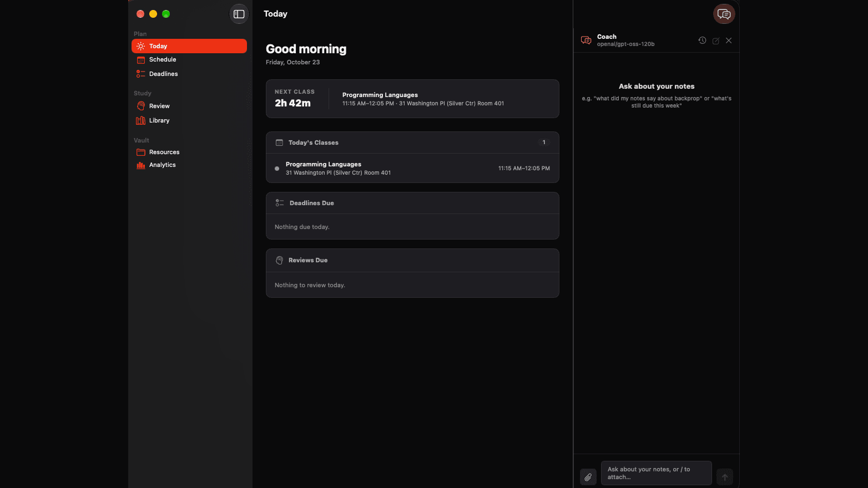The width and height of the screenshot is (868, 488).
Task: Toggle the Coach chat panel button
Action: click(x=724, y=14)
